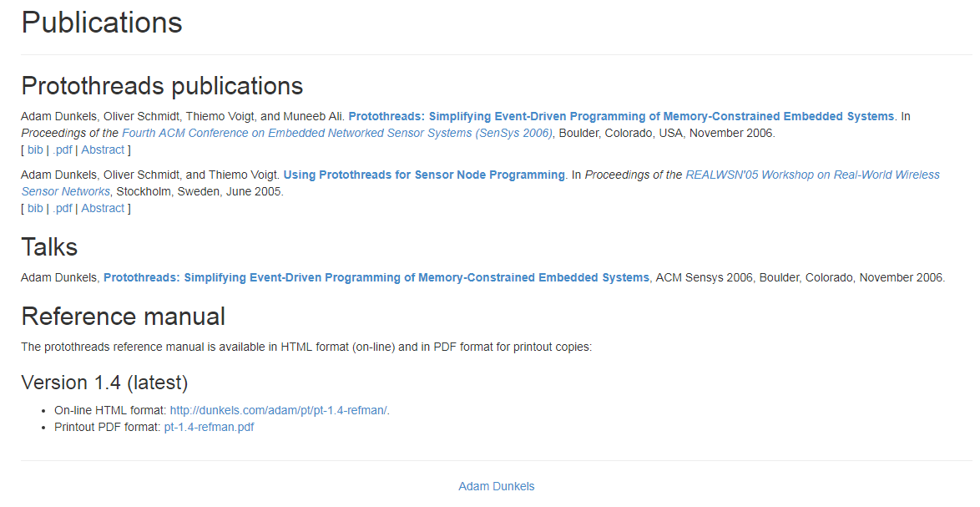Click the Publications page heading
This screenshot has width=980, height=507.
click(102, 23)
